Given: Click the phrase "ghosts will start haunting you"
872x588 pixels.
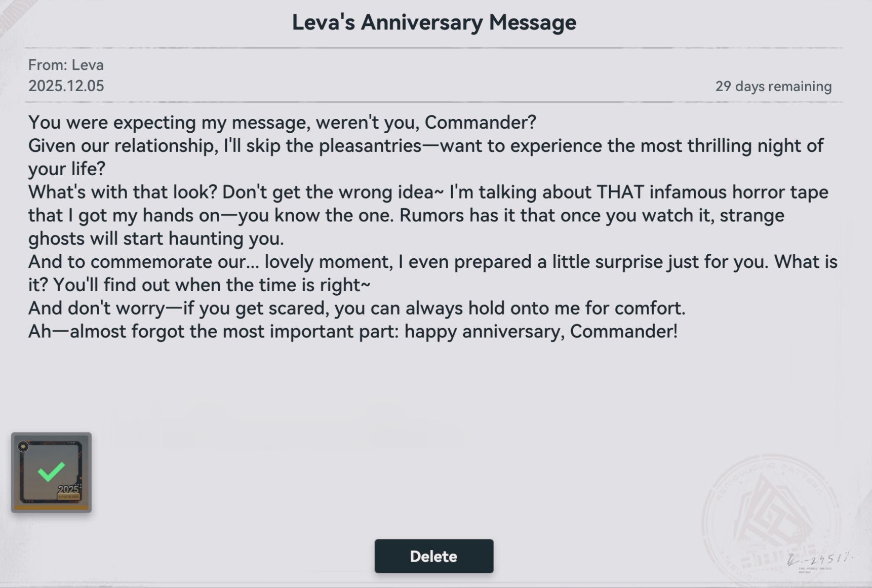Looking at the screenshot, I should click(x=156, y=239).
